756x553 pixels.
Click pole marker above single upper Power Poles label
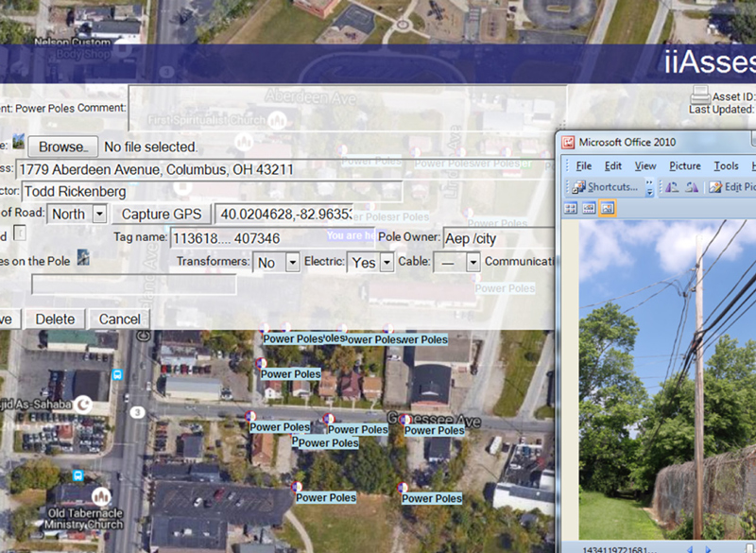tap(261, 363)
